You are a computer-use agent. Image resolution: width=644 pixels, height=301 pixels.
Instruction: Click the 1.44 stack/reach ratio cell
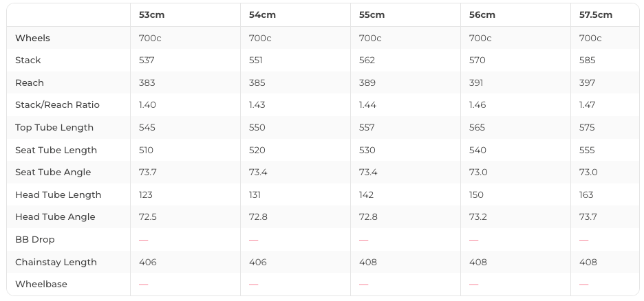pos(367,105)
